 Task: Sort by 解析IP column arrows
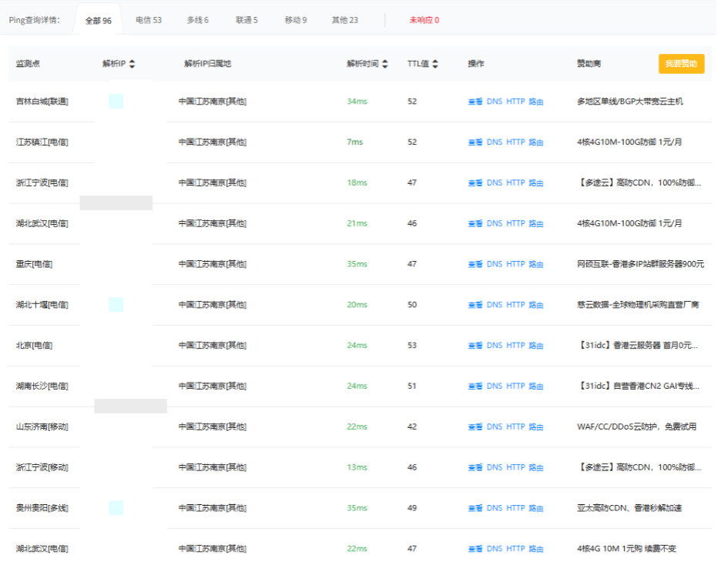pos(132,64)
